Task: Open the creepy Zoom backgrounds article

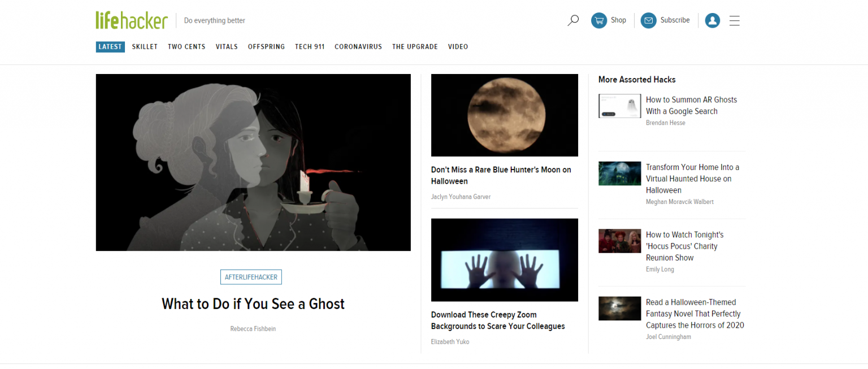Action: (x=498, y=320)
